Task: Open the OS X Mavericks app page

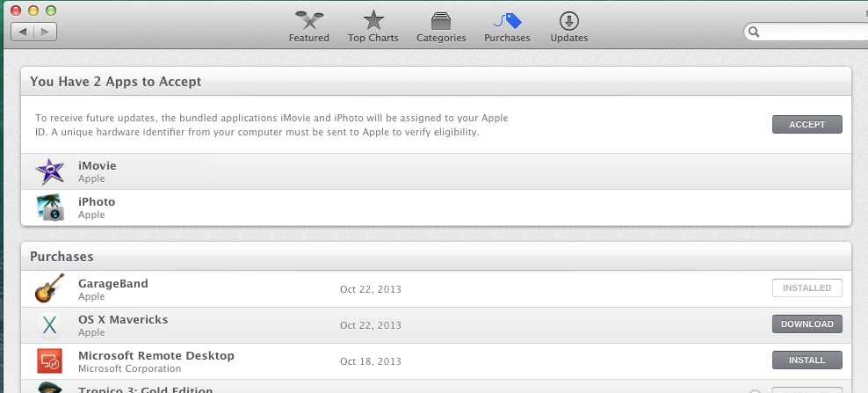Action: [123, 319]
